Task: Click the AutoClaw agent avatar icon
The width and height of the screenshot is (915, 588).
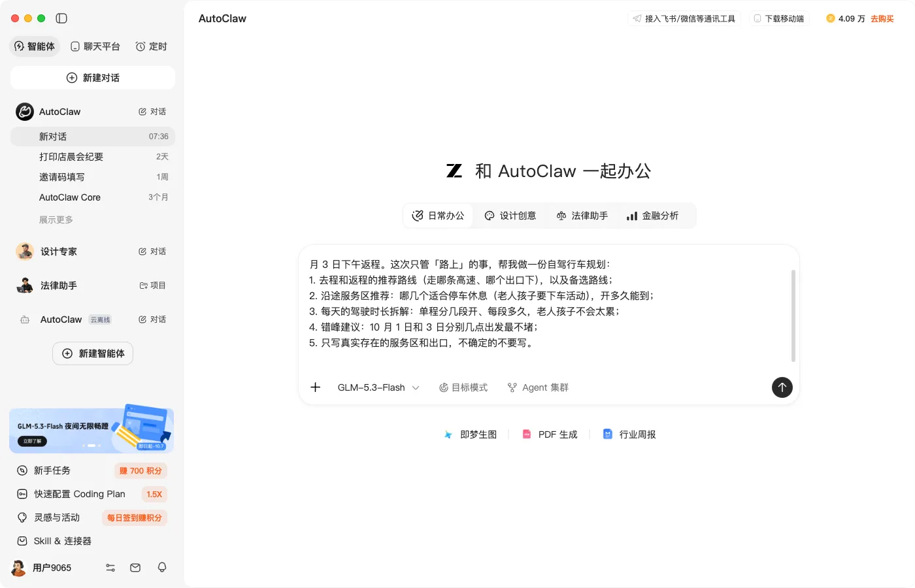Action: [25, 112]
